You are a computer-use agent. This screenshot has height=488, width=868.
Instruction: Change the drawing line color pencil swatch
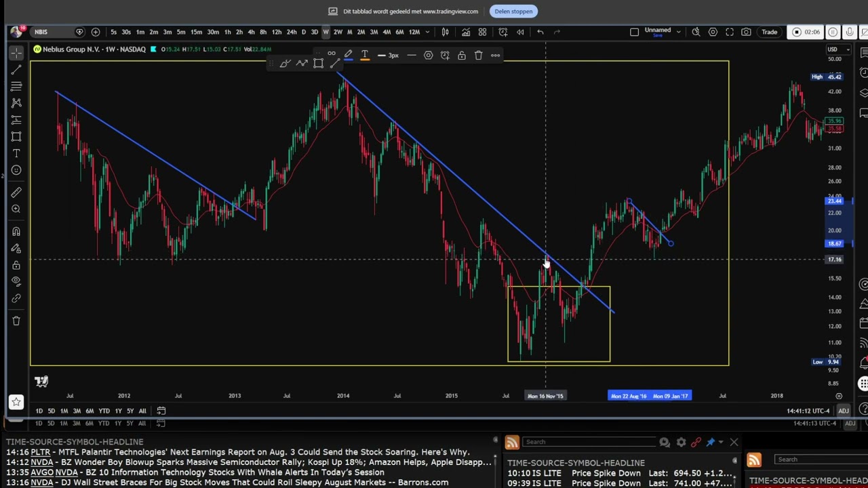tap(348, 56)
